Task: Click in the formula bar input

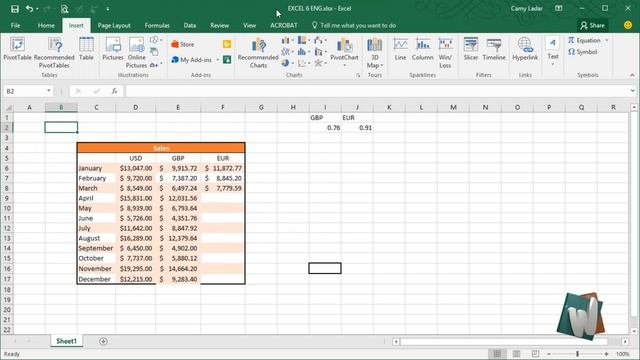Action: 377,91
